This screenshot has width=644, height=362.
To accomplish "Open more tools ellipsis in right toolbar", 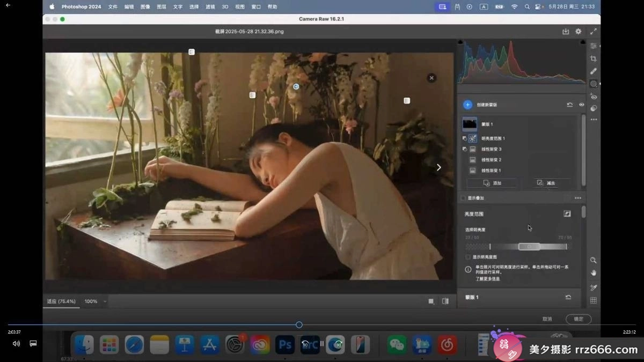I will (593, 120).
